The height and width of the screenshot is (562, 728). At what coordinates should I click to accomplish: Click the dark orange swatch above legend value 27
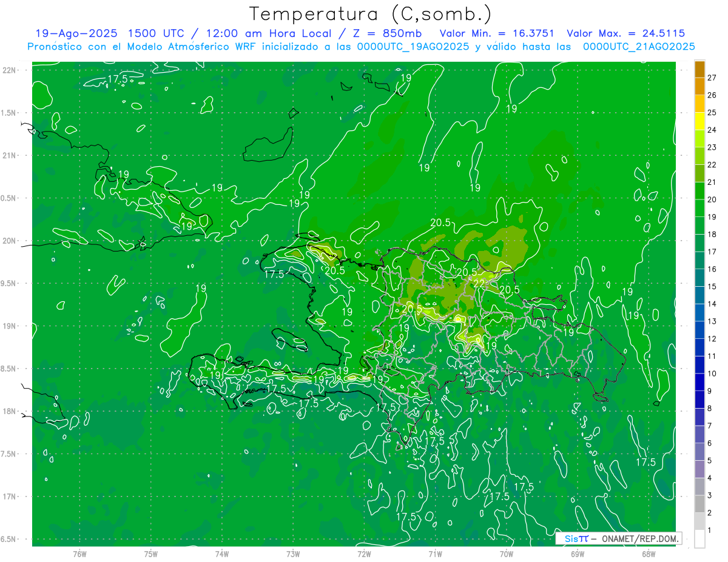tap(699, 69)
